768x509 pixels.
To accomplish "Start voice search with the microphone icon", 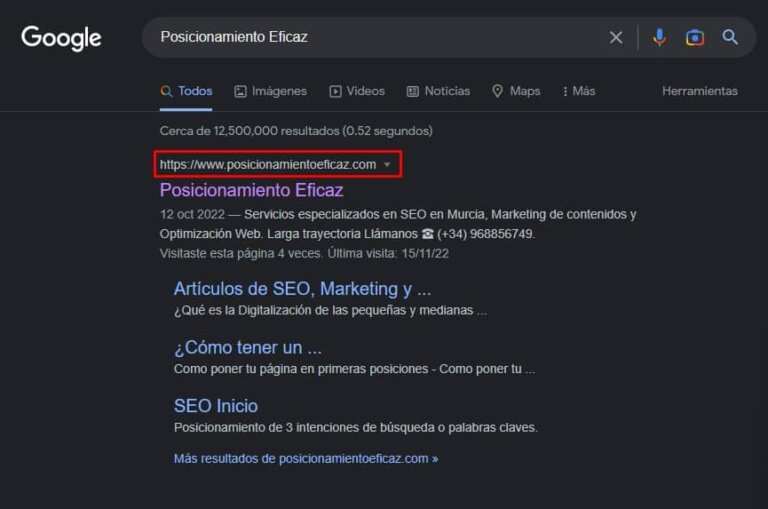I will click(659, 37).
